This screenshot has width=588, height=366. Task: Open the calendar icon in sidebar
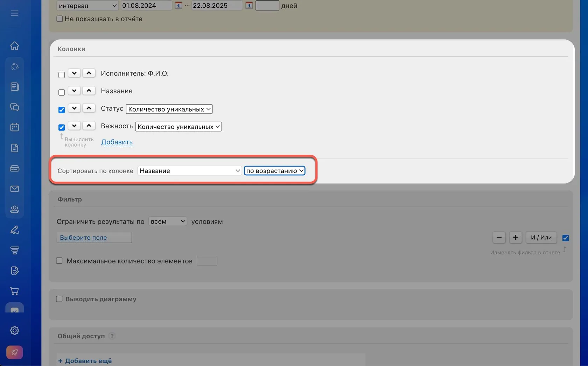point(14,127)
